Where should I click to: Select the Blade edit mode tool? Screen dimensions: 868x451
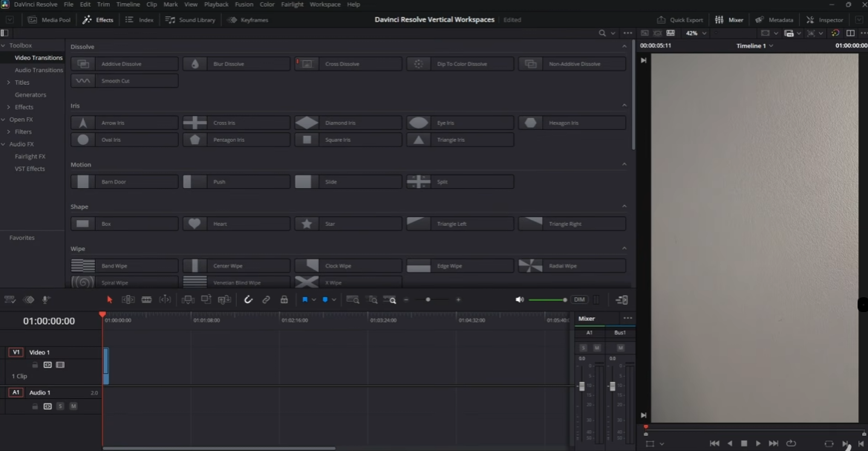pyautogui.click(x=147, y=299)
